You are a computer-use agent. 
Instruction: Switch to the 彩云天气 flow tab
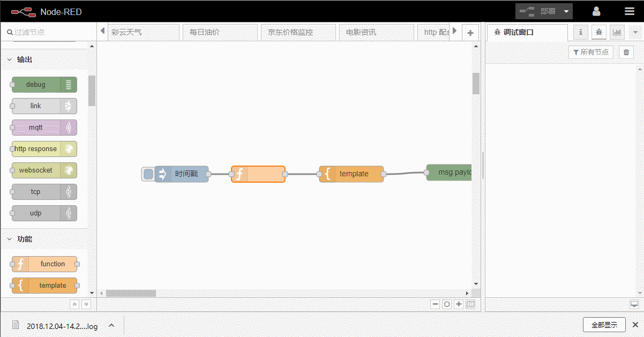[143, 32]
